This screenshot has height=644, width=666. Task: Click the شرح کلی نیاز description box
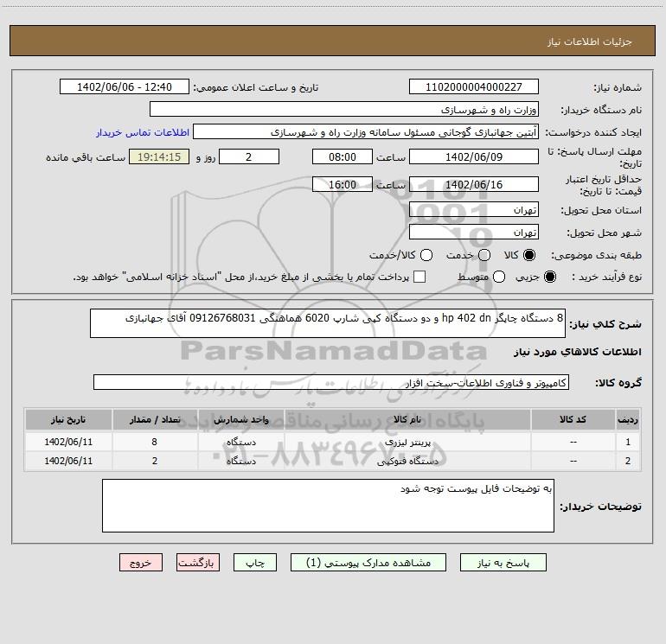pyautogui.click(x=328, y=323)
